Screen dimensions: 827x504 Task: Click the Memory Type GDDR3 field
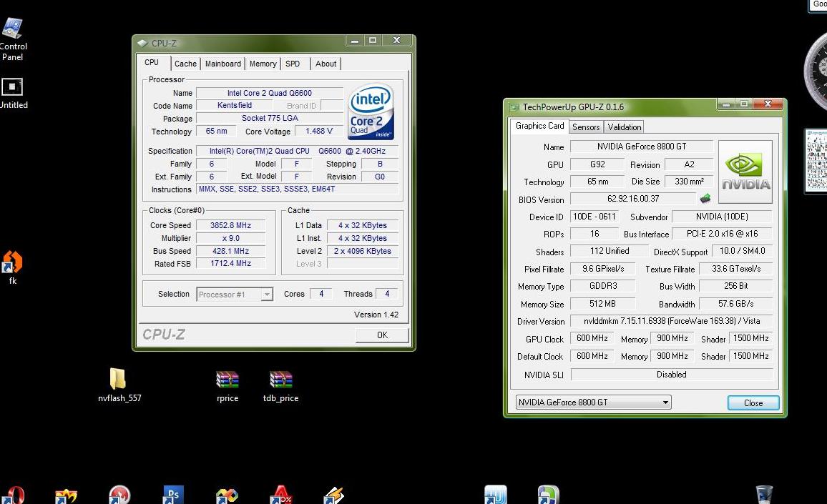[x=603, y=286]
